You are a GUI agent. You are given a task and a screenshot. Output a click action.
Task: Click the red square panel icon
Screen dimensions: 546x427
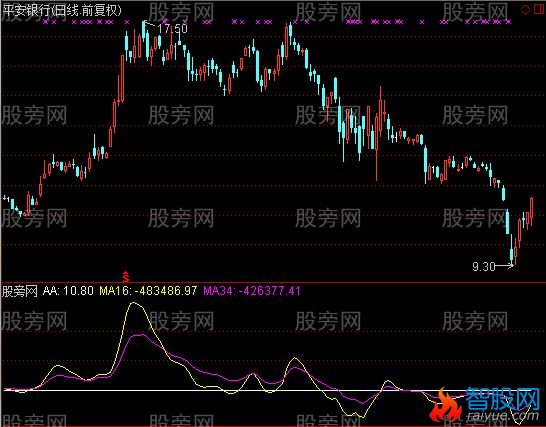539,9
